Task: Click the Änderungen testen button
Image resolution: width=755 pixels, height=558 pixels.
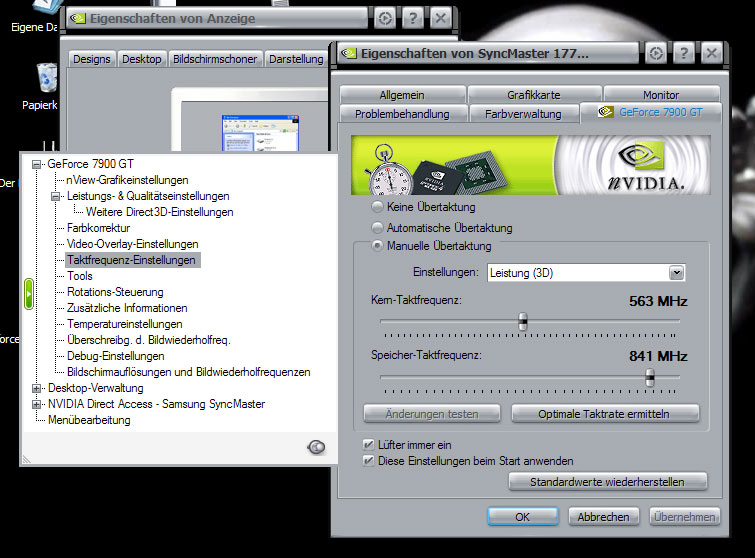Action: click(x=432, y=414)
